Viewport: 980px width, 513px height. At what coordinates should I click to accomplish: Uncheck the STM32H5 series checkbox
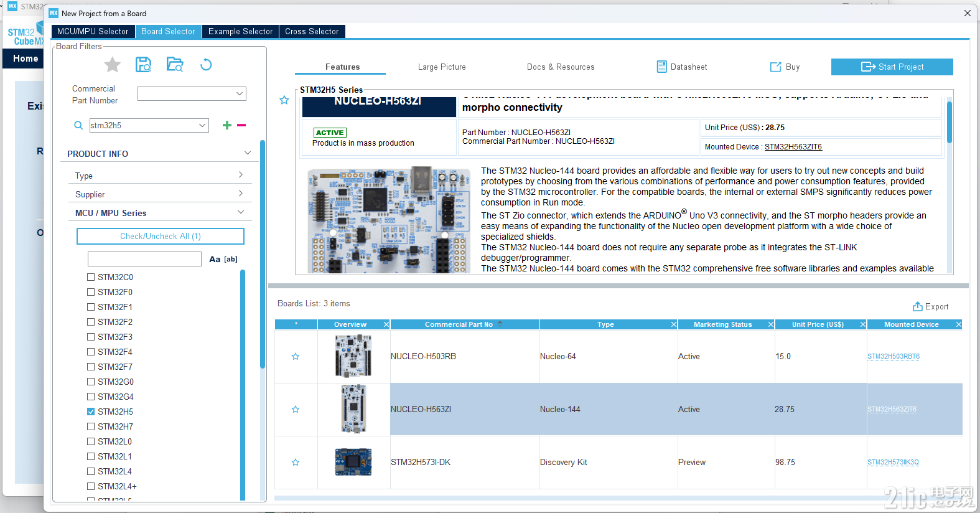point(91,412)
